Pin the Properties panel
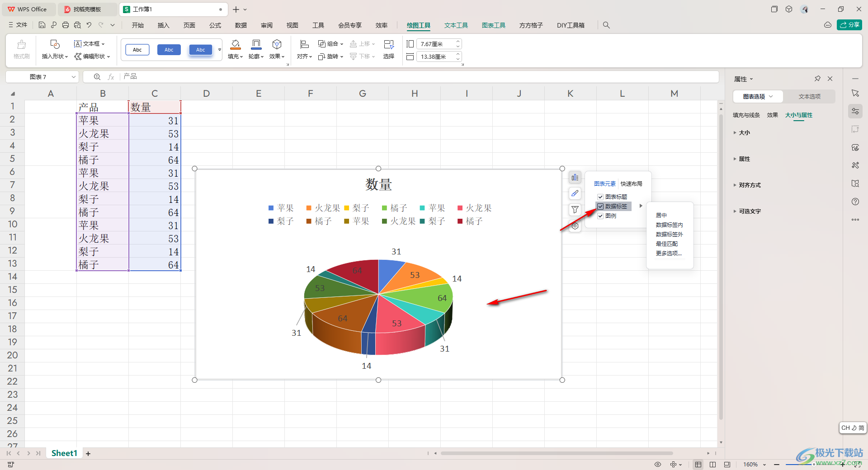 coord(817,79)
